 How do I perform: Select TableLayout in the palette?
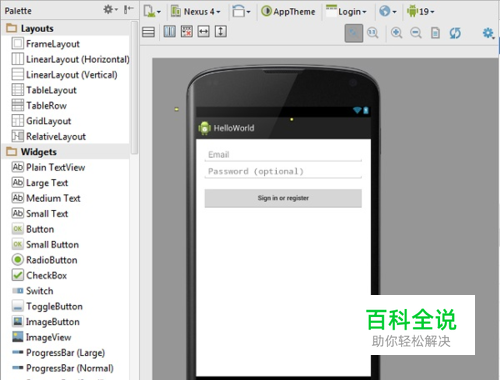click(44, 90)
